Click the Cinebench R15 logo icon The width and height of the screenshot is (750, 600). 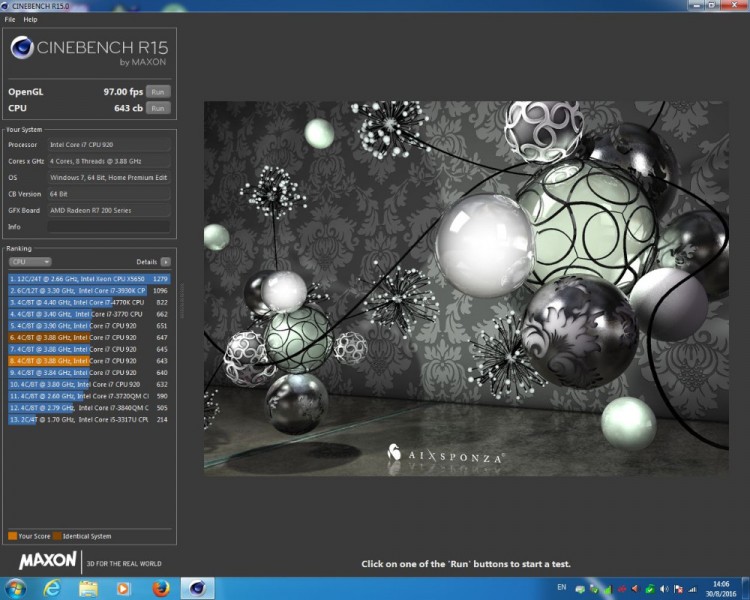coord(22,48)
